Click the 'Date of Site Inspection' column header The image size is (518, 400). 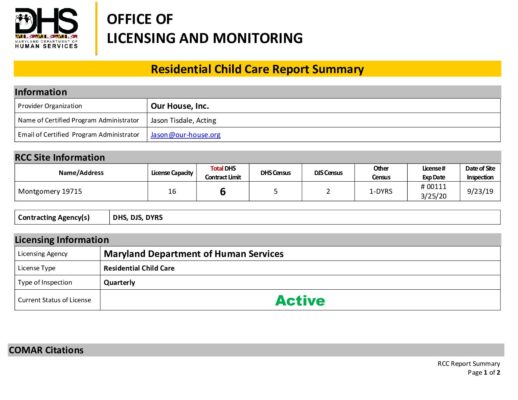[x=480, y=173]
